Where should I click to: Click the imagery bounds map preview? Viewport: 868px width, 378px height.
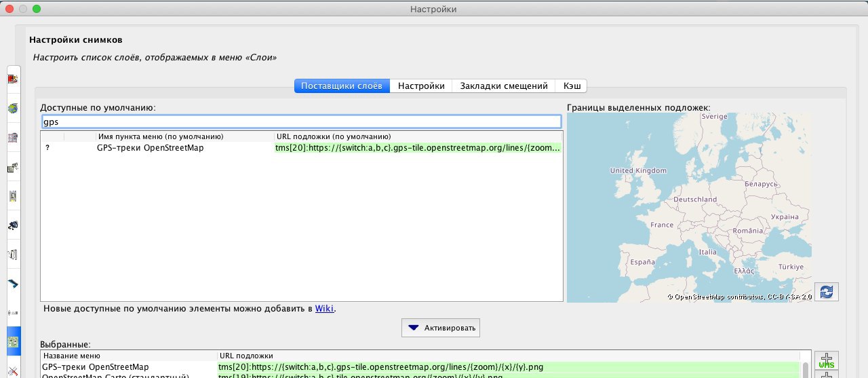[x=689, y=208]
